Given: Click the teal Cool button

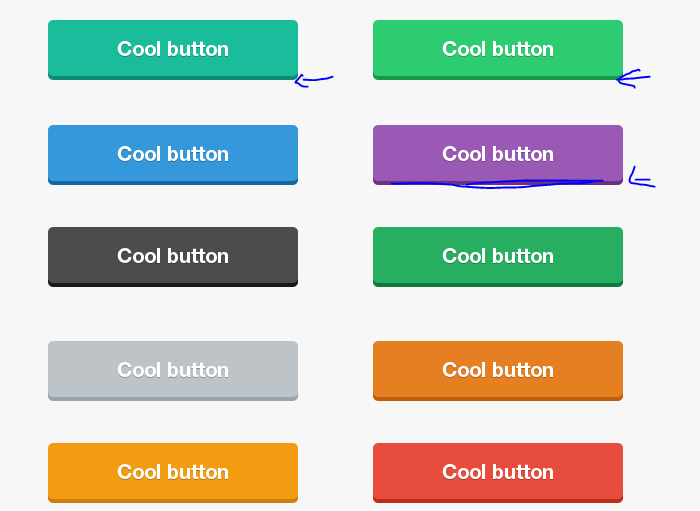Looking at the screenshot, I should tap(172, 48).
